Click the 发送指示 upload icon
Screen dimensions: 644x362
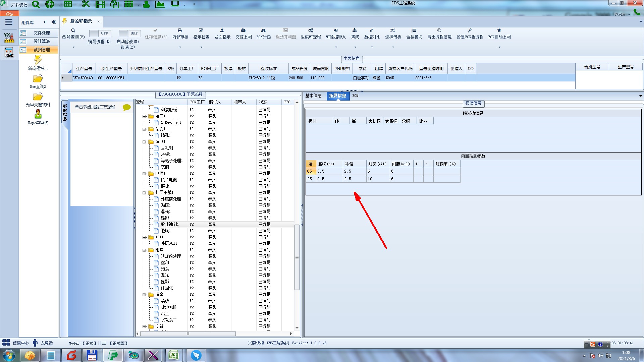222,31
